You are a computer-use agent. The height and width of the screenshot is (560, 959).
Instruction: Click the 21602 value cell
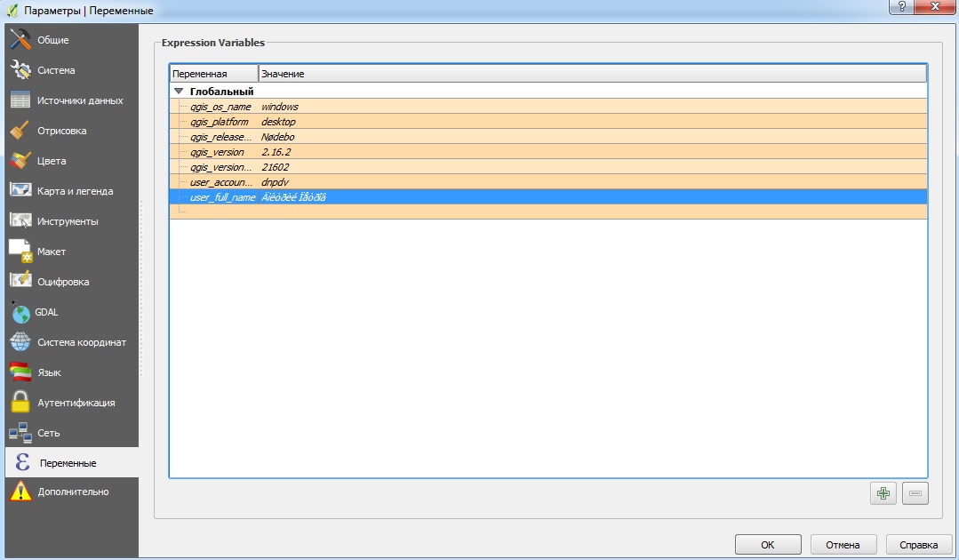276,167
